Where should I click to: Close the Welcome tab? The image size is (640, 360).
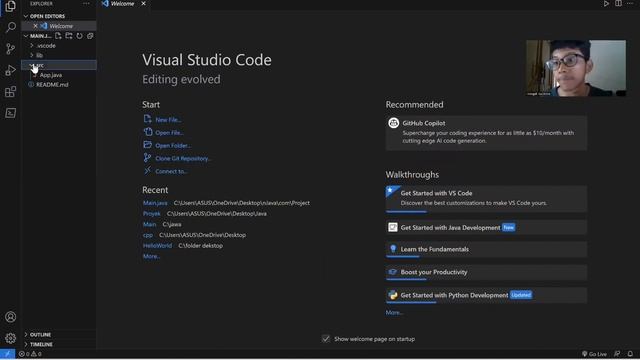pyautogui.click(x=143, y=4)
